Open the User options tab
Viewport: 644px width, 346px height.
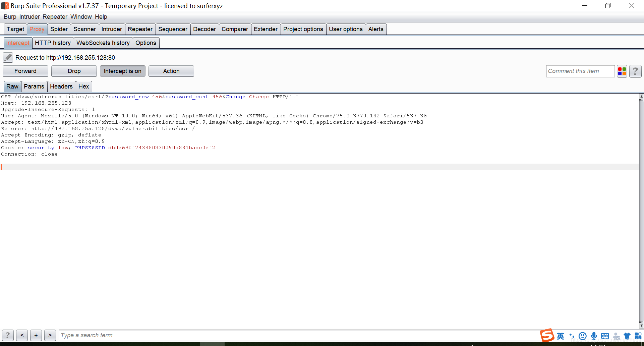click(346, 29)
